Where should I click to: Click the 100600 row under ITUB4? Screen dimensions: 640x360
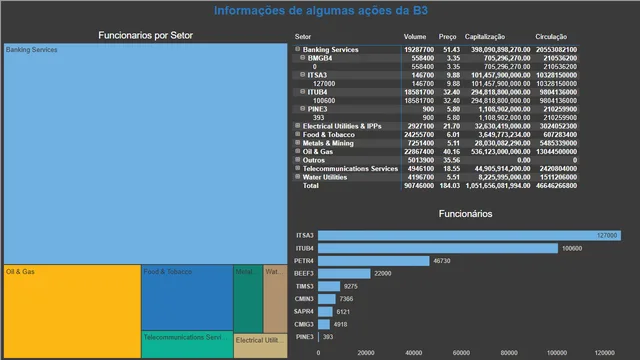pos(324,100)
